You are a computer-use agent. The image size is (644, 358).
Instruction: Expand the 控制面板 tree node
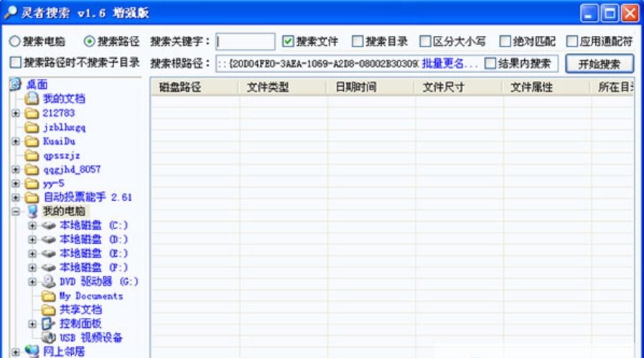32,324
